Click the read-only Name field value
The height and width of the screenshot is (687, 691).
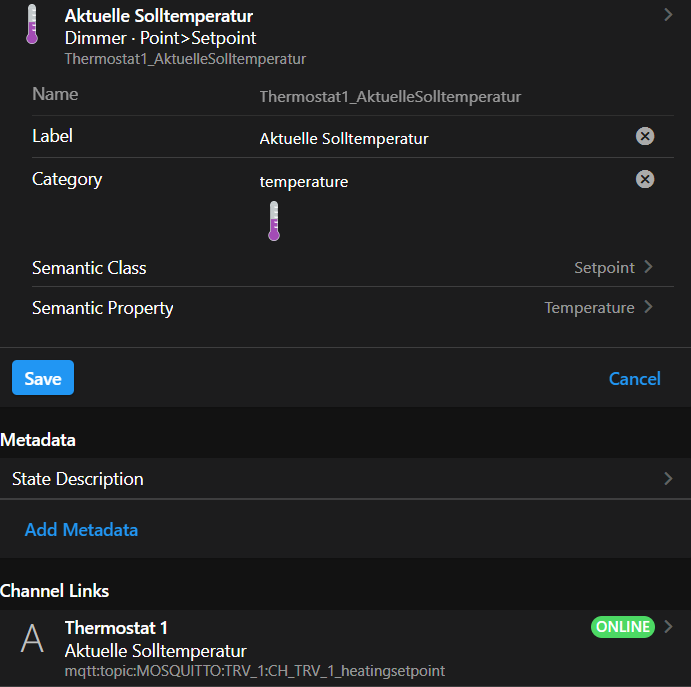(390, 97)
